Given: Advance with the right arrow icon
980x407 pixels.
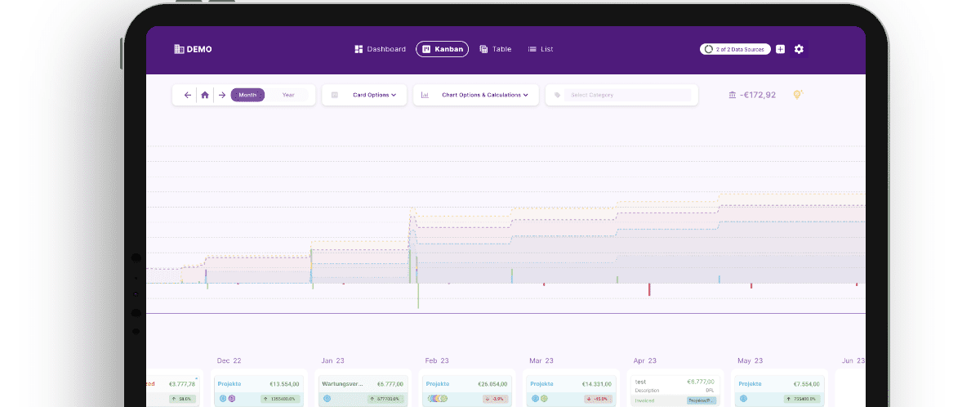Looking at the screenshot, I should tap(221, 95).
